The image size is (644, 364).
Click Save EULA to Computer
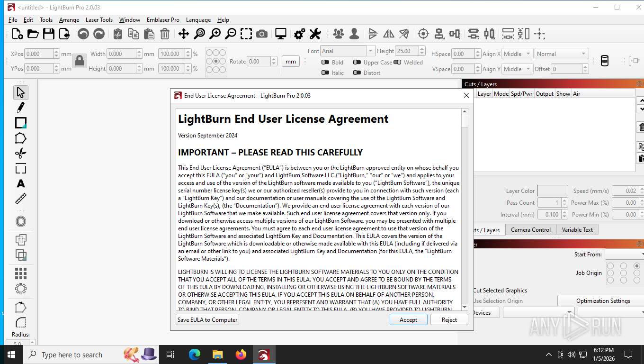[x=207, y=319]
